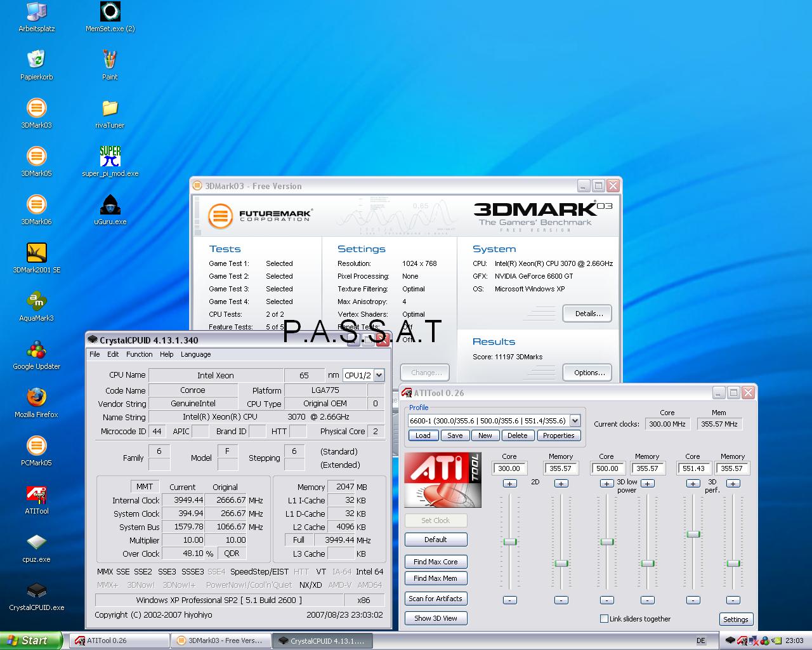Select the PCMark05 desktop shortcut
The image size is (812, 650).
coord(36,451)
